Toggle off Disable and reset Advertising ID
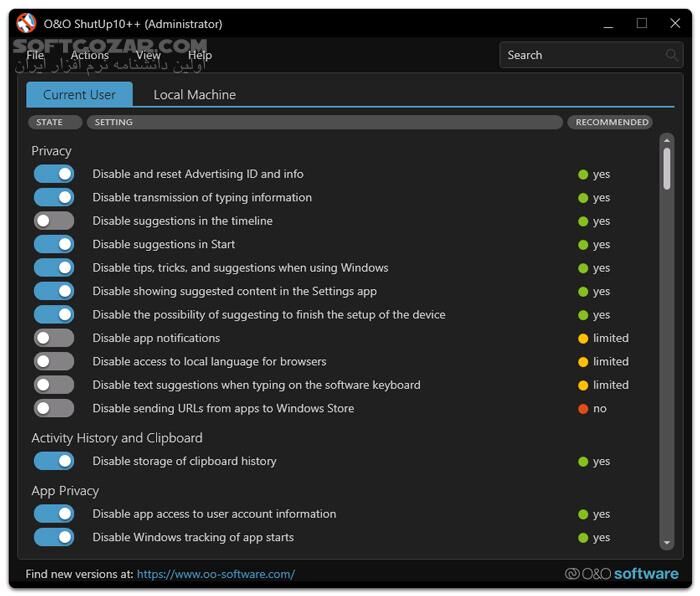The image size is (700, 596). [54, 174]
